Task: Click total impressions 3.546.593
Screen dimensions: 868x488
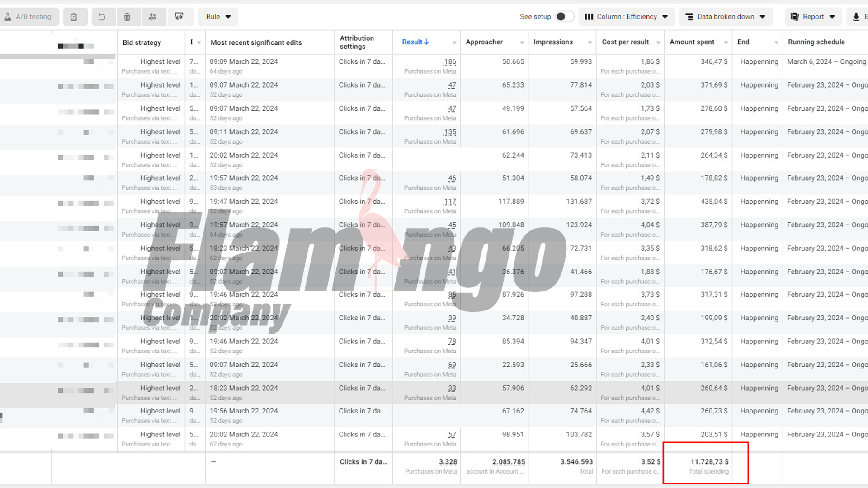Action: tap(576, 462)
